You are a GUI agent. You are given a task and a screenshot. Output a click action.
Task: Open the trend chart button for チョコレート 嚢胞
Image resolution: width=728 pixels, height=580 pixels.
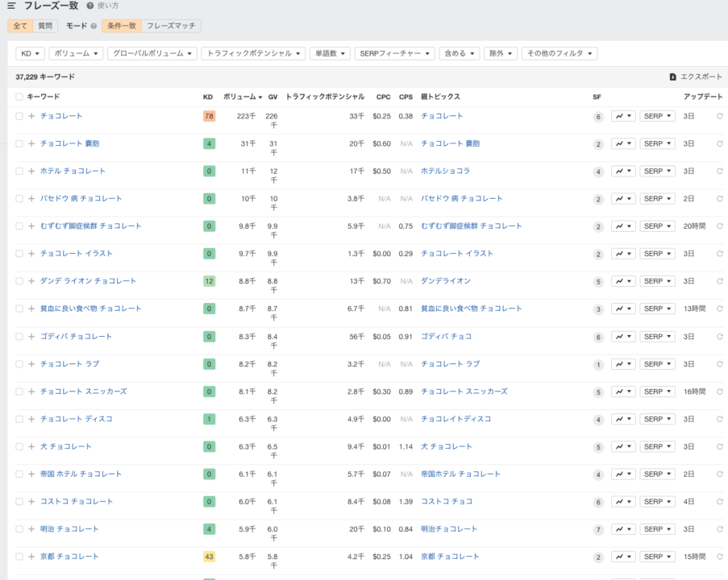(622, 144)
